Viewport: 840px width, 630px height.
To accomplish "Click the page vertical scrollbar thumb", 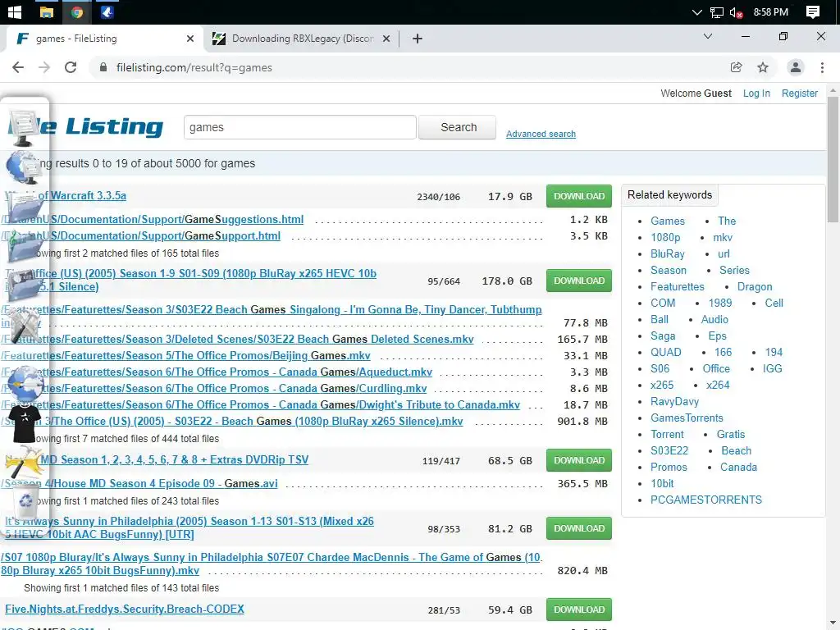I will [833, 159].
